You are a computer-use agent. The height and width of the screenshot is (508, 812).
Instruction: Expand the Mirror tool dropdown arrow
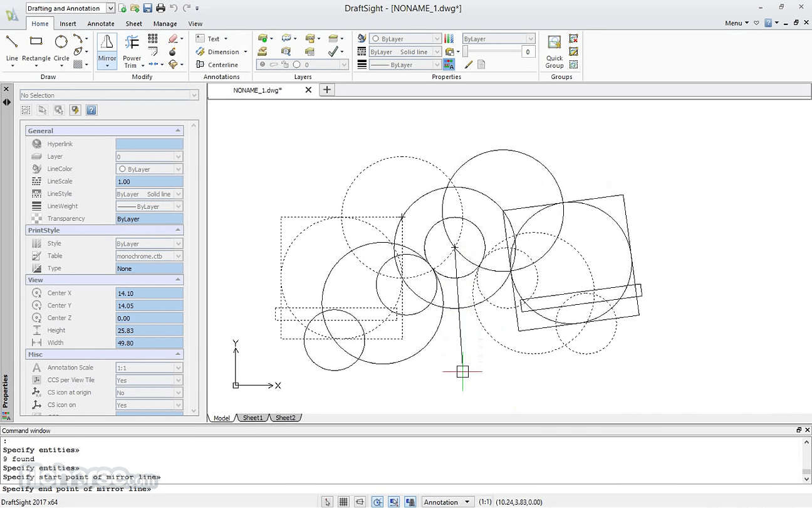[x=107, y=66]
